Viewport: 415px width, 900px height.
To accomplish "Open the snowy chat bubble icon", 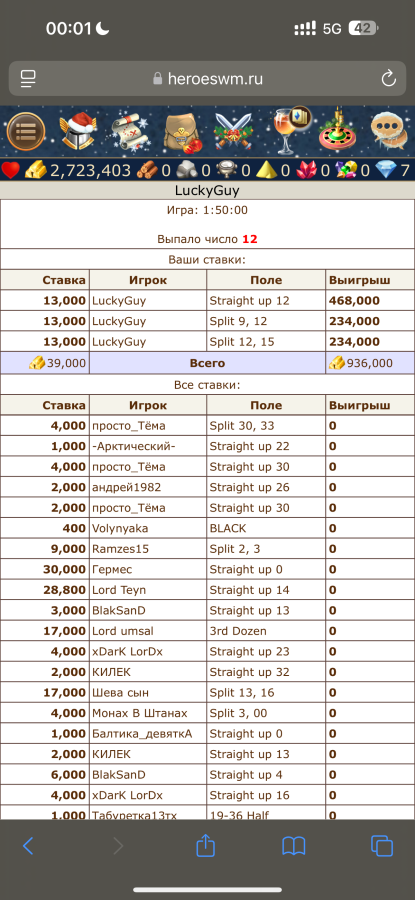I will click(x=389, y=131).
